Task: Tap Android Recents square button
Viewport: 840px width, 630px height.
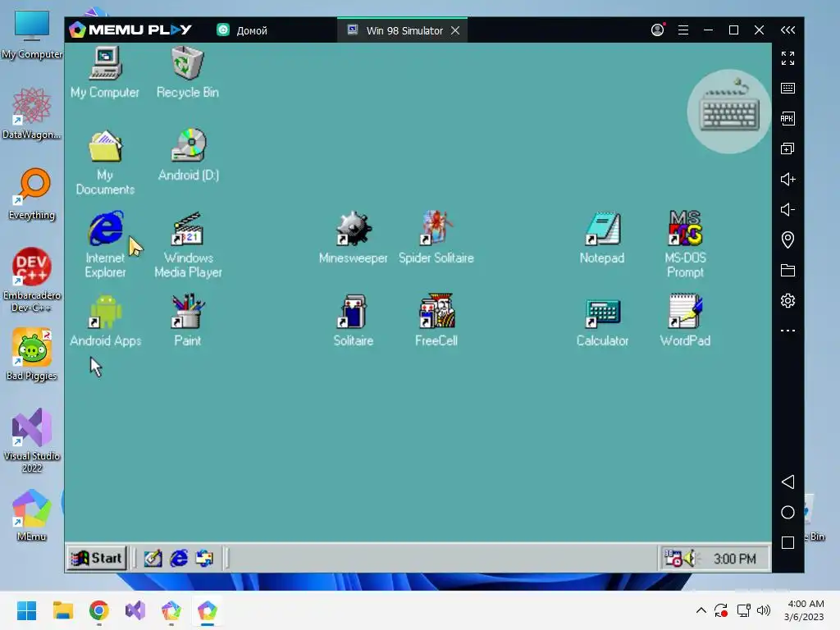Action: pos(787,543)
